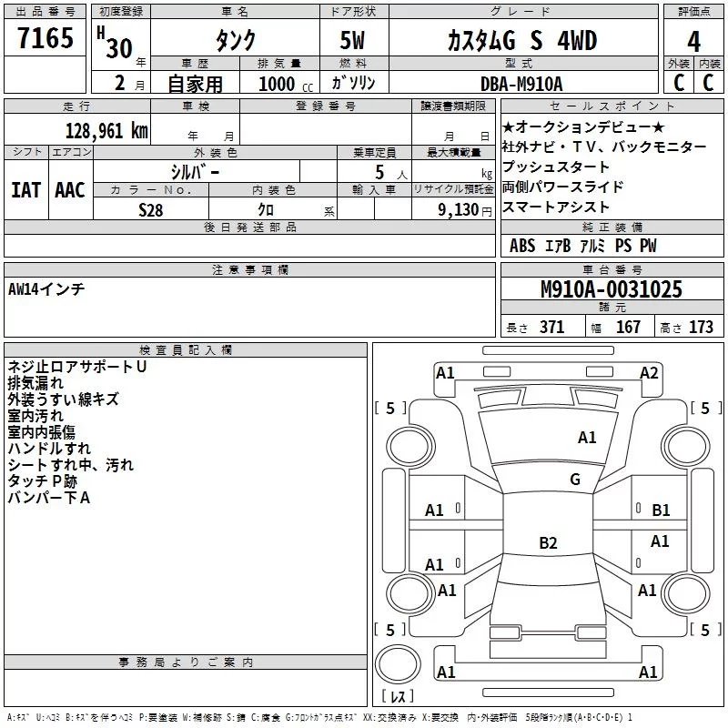Select the overall evaluation score 4
The height and width of the screenshot is (728, 728).
point(694,40)
